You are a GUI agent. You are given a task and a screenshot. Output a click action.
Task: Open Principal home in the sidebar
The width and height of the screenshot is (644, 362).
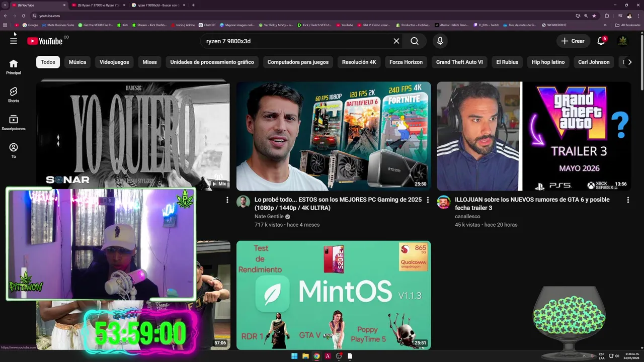coord(14,67)
